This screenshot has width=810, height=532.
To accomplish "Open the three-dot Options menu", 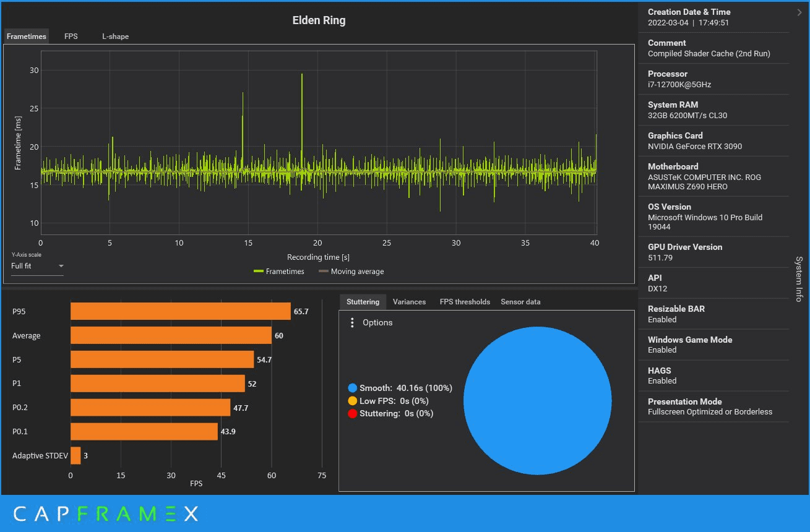I will coord(352,323).
